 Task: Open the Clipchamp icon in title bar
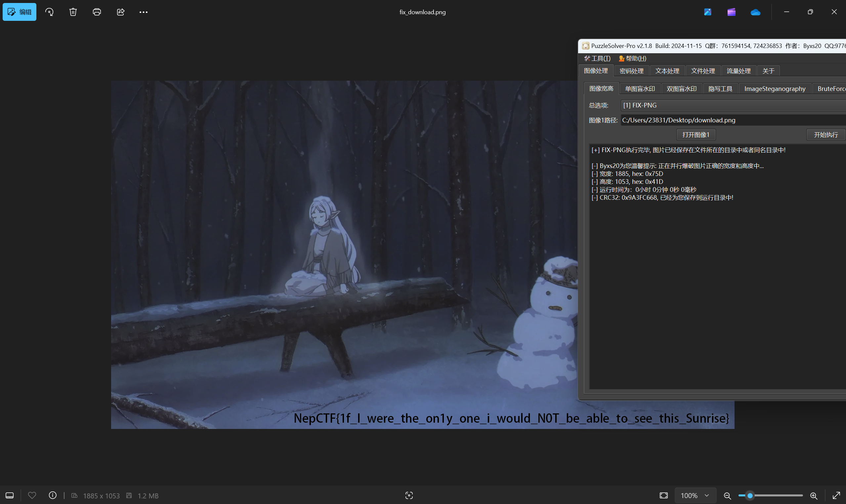click(x=731, y=12)
